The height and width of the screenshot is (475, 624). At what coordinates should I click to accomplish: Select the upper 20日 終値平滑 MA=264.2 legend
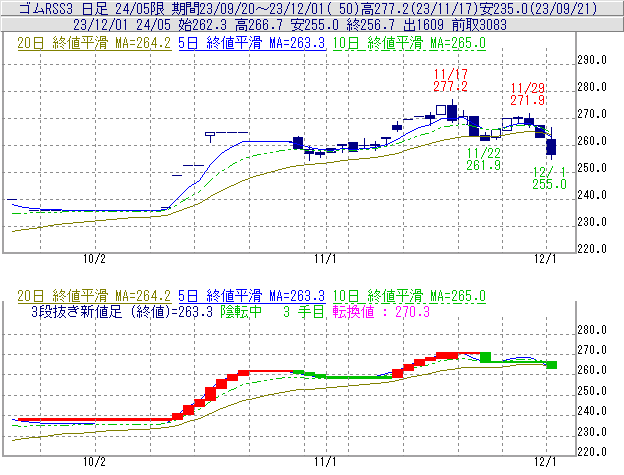[94, 43]
